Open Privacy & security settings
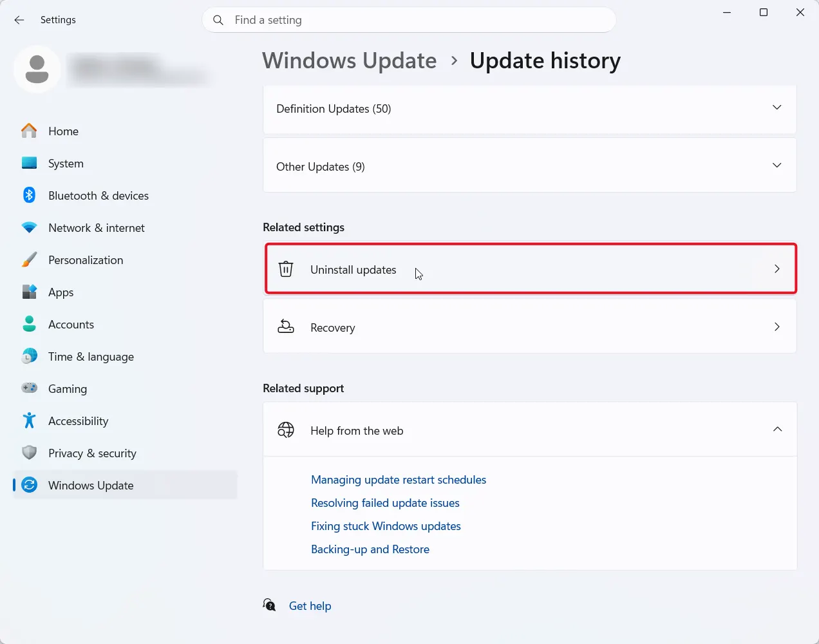This screenshot has height=644, width=819. click(x=125, y=453)
